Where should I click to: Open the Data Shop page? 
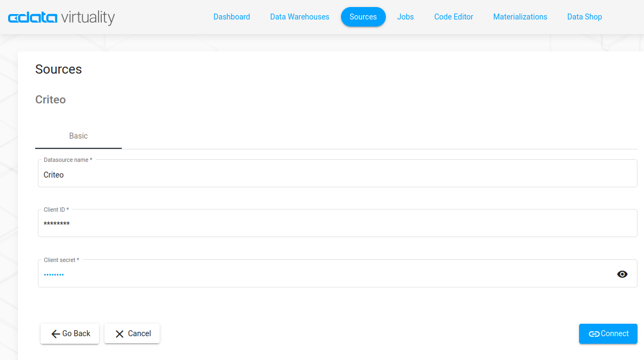584,17
